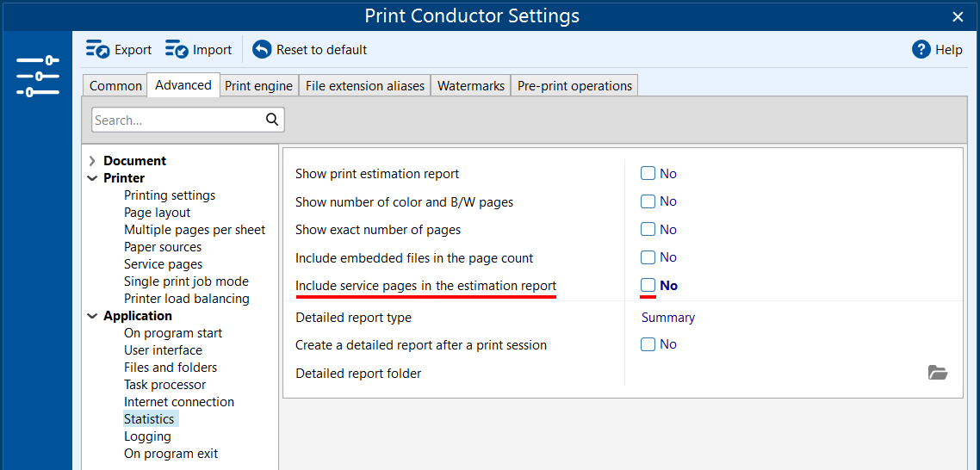Collapse the Printer tree section
980x470 pixels.
pos(92,178)
